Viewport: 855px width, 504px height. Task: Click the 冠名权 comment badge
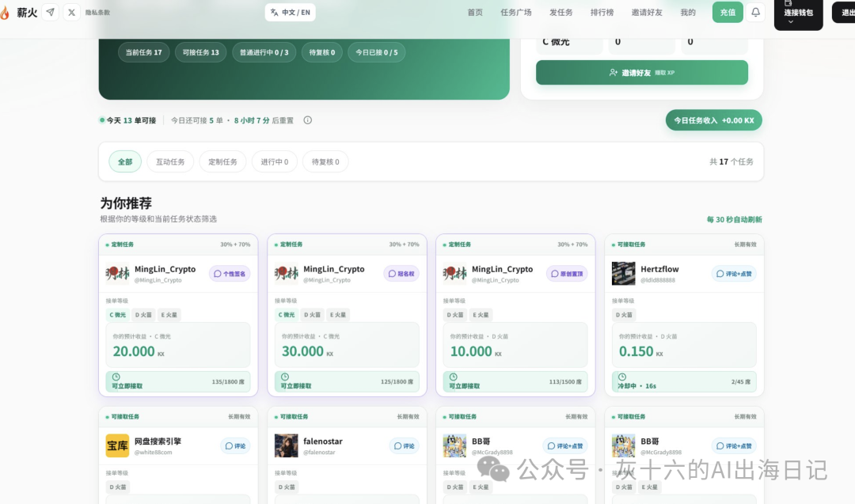(x=401, y=274)
